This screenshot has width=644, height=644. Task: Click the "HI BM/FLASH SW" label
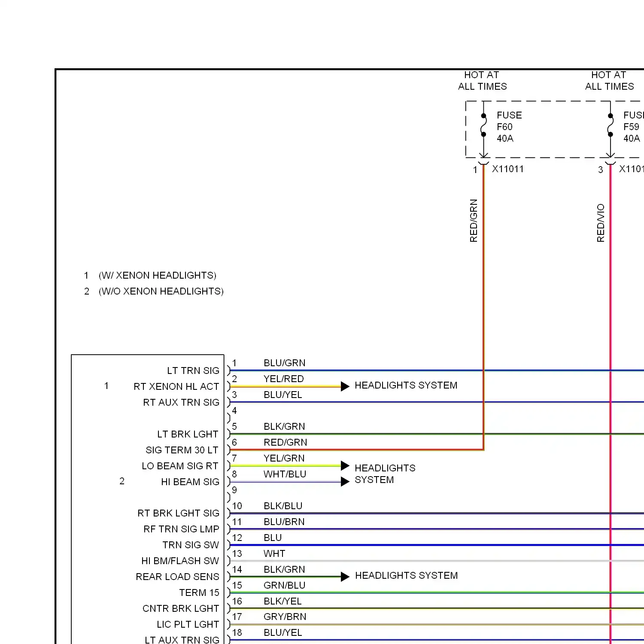(x=180, y=561)
